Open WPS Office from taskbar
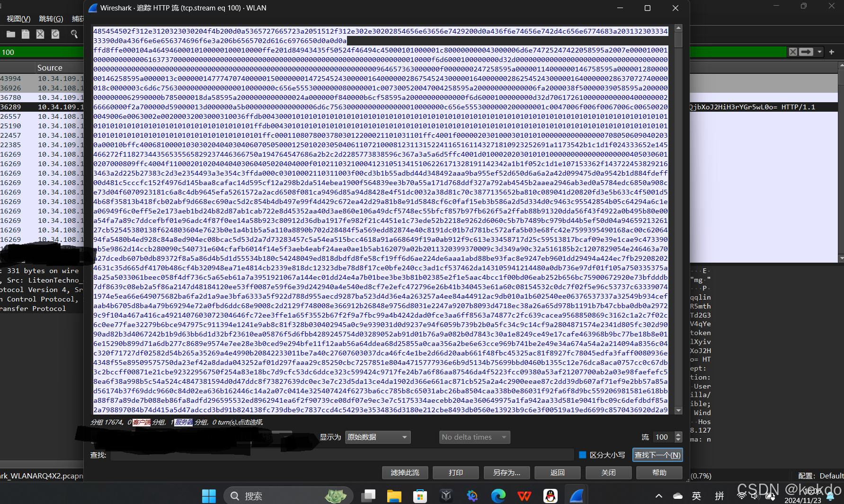The height and width of the screenshot is (504, 844). click(x=524, y=496)
